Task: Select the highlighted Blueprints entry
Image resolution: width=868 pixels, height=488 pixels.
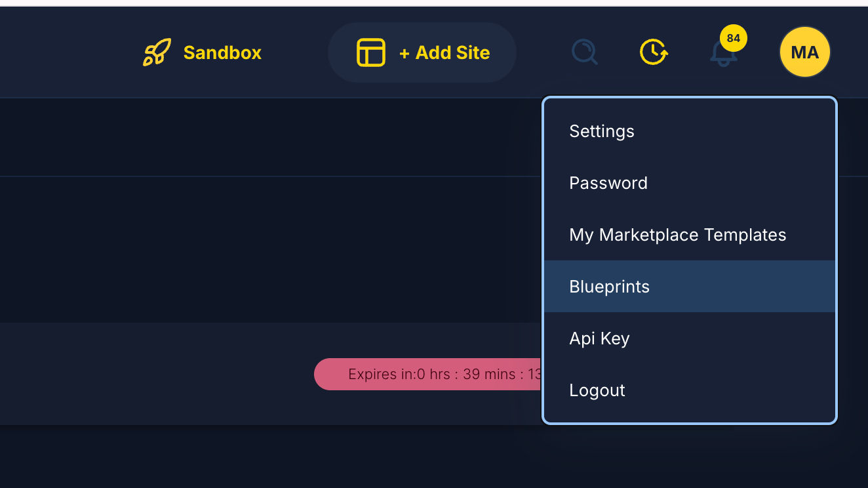Action: [x=610, y=287]
